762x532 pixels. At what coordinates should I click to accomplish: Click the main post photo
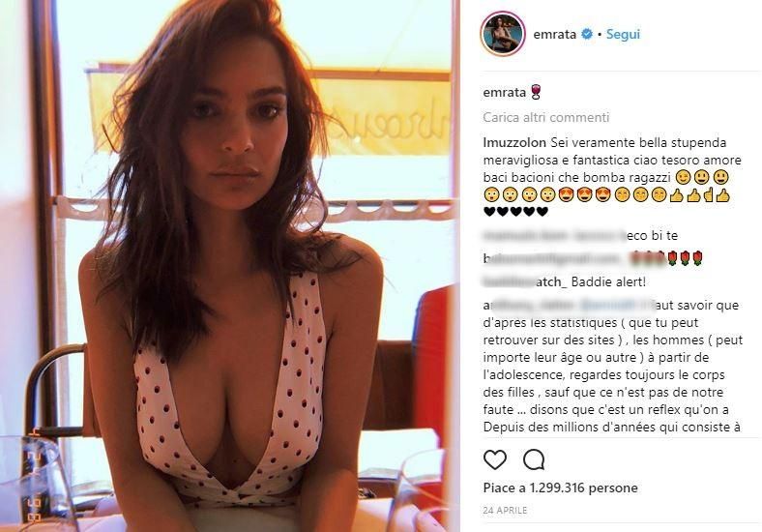click(230, 266)
